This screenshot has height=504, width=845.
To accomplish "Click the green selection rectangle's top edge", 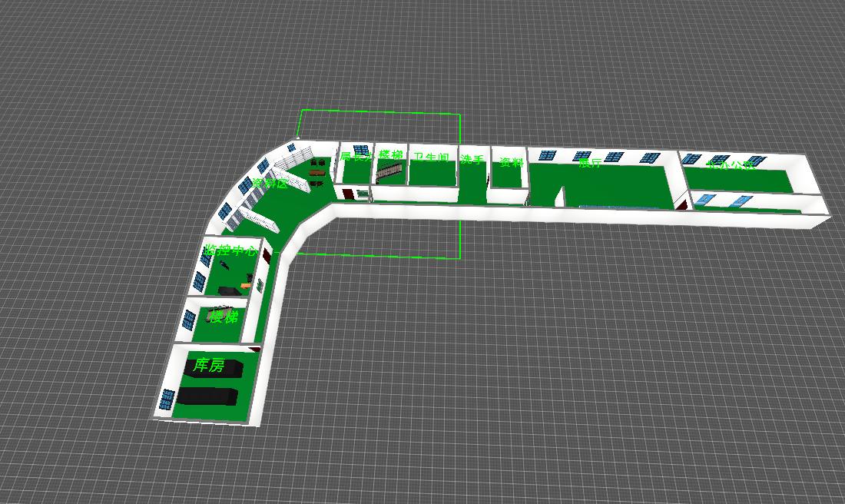I will (x=380, y=112).
